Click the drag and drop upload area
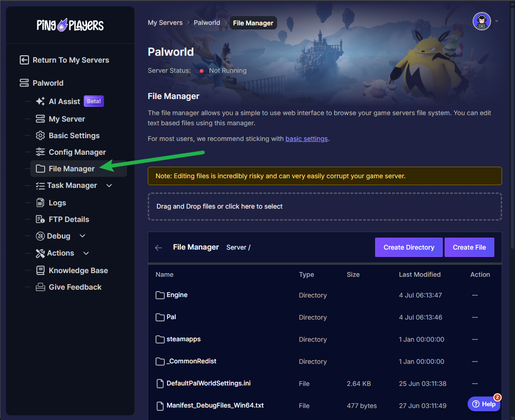Image resolution: width=515 pixels, height=420 pixels. pyautogui.click(x=324, y=206)
